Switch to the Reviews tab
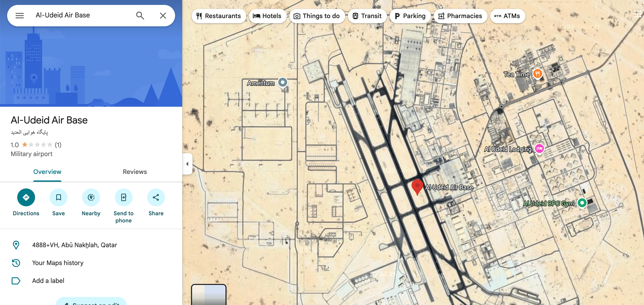The height and width of the screenshot is (305, 644). (x=135, y=172)
